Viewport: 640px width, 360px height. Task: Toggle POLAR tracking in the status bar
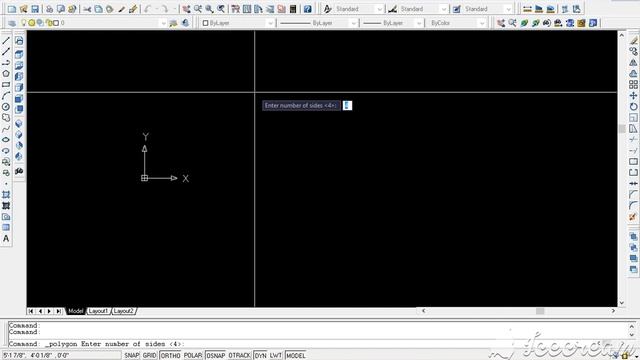click(193, 356)
